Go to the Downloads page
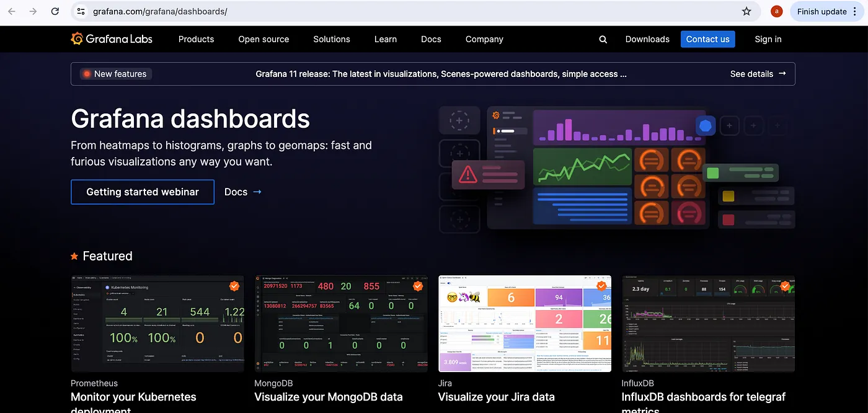Viewport: 868px width, 413px height. pos(647,39)
